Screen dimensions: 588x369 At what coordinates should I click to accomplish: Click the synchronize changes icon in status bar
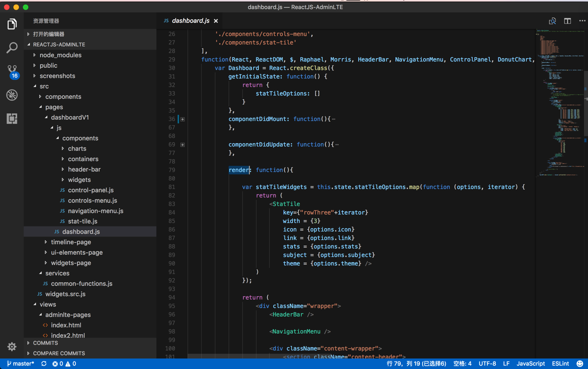pos(44,364)
